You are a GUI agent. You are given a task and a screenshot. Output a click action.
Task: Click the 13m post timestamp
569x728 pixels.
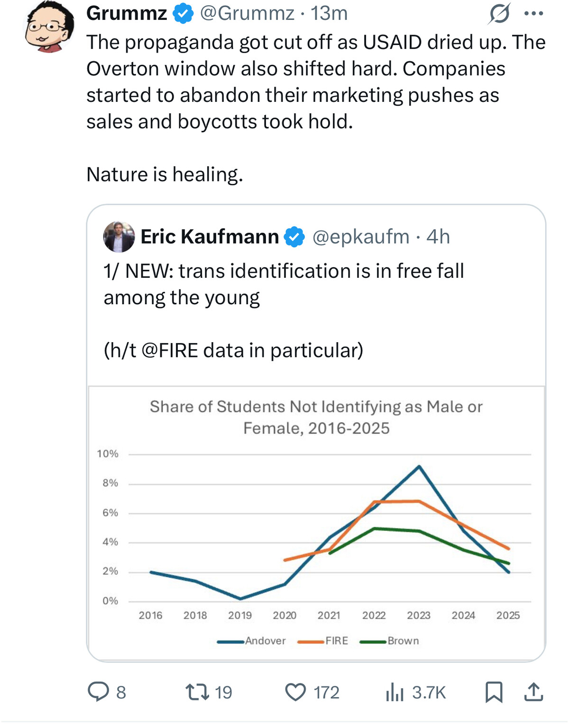329,13
